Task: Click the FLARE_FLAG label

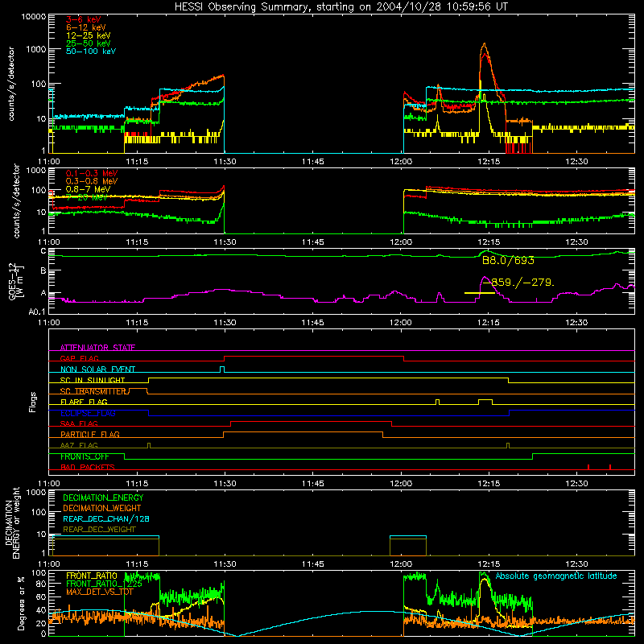Action: click(84, 402)
